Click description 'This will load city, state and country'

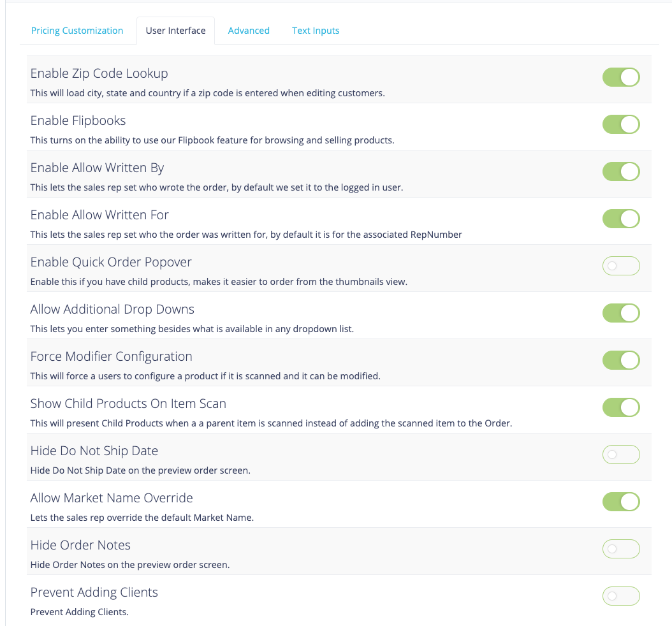pyautogui.click(x=207, y=93)
